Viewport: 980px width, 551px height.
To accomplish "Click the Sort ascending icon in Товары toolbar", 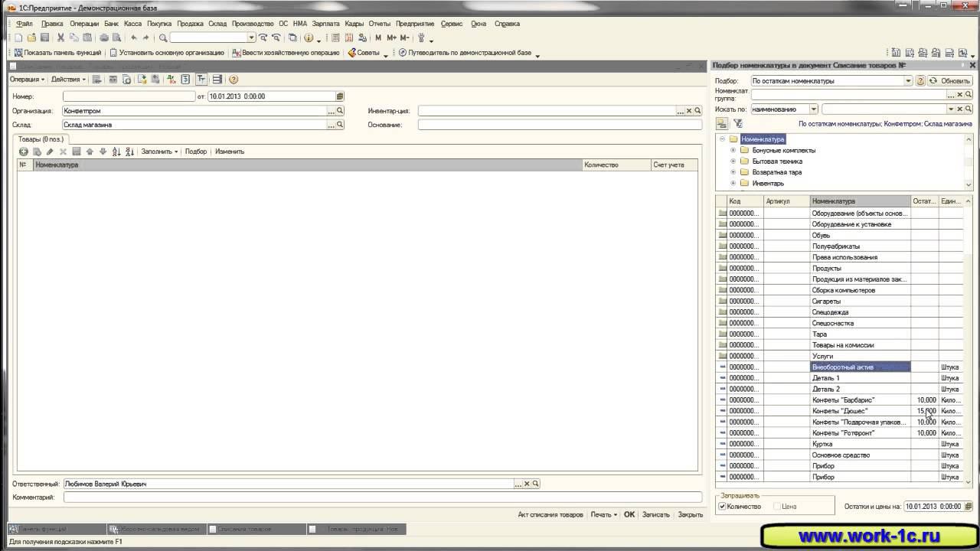I will (x=116, y=152).
